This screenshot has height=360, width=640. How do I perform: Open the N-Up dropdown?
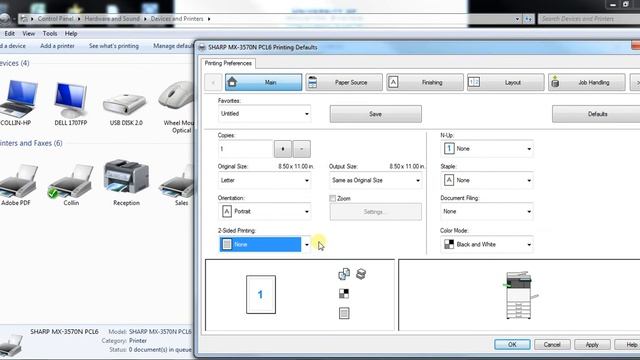pyautogui.click(x=487, y=149)
